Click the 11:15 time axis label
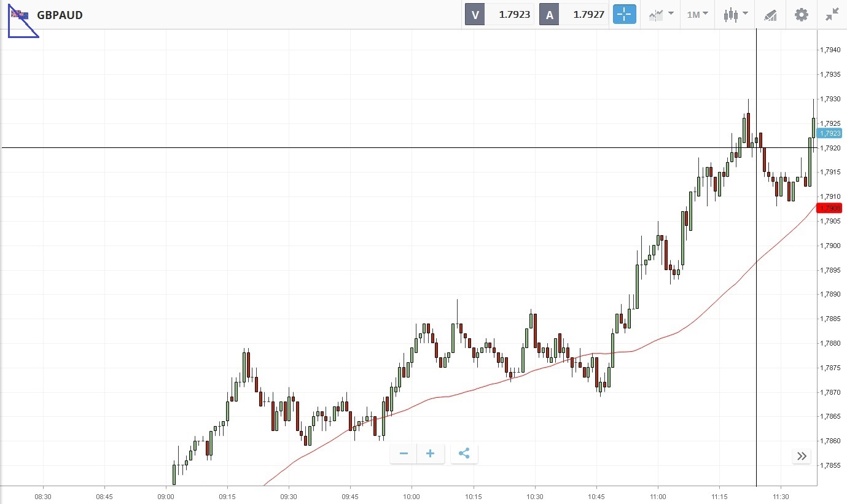 point(719,496)
